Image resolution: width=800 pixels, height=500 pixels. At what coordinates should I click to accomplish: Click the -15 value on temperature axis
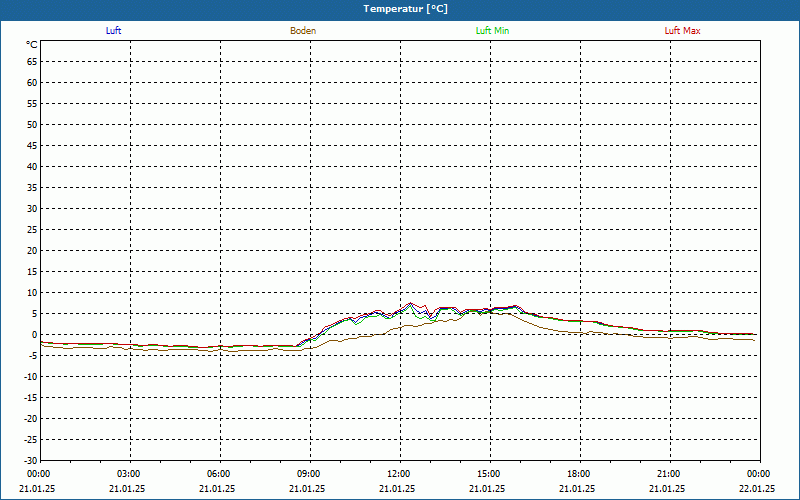[x=31, y=398]
